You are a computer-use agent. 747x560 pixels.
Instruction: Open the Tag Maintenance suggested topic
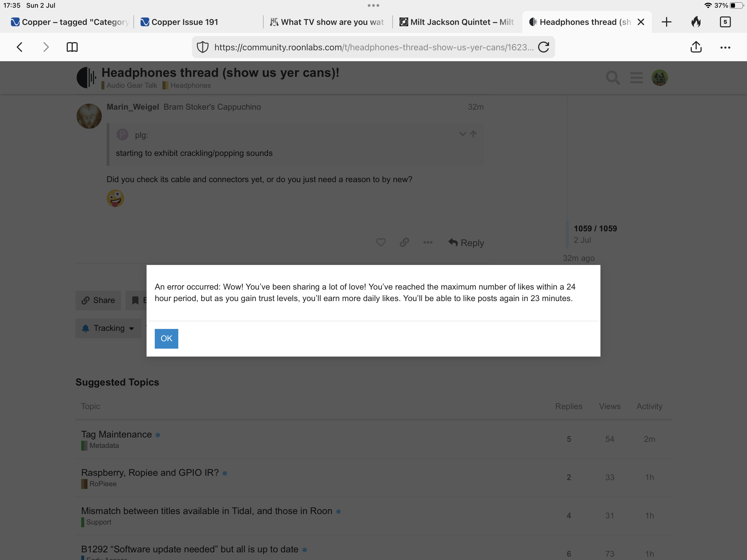coord(116,434)
